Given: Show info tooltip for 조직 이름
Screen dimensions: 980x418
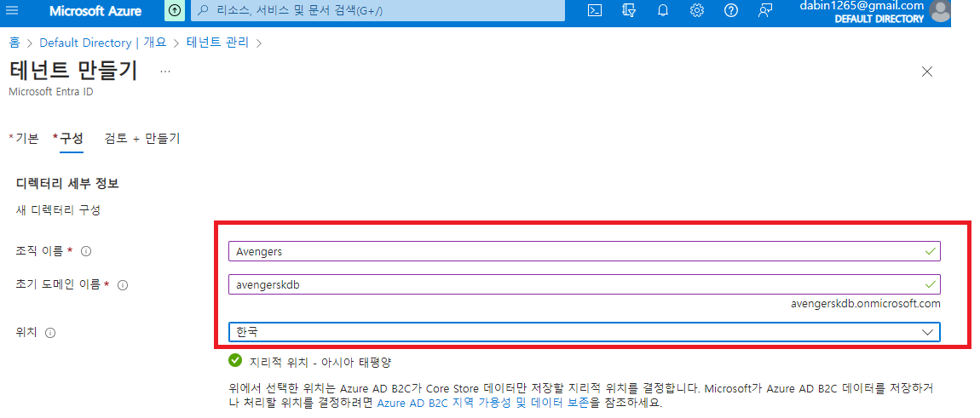Looking at the screenshot, I should (86, 251).
